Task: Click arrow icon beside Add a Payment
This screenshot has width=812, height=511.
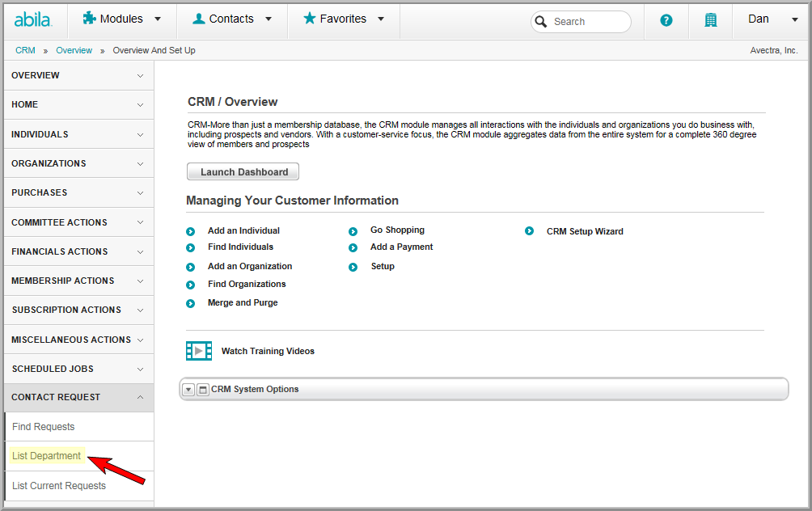Action: pyautogui.click(x=353, y=248)
